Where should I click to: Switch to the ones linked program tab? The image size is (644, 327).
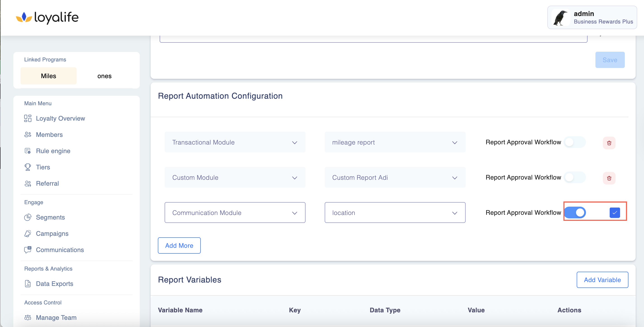tap(104, 76)
